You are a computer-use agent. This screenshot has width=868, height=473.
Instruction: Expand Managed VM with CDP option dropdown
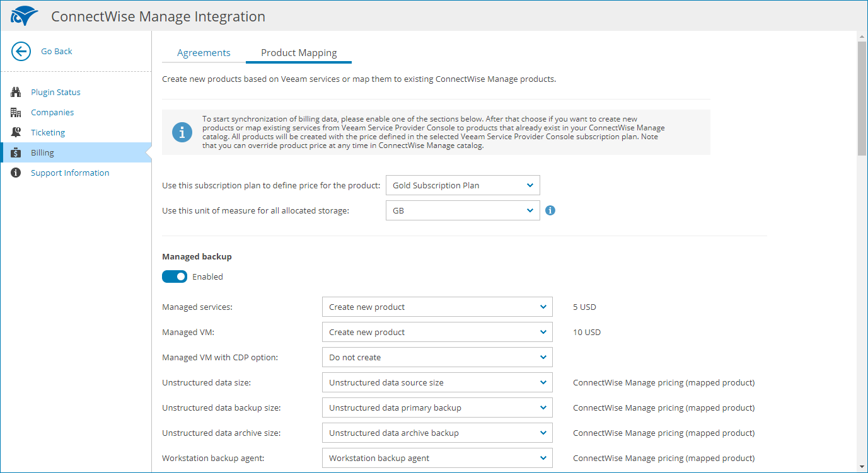pos(437,358)
